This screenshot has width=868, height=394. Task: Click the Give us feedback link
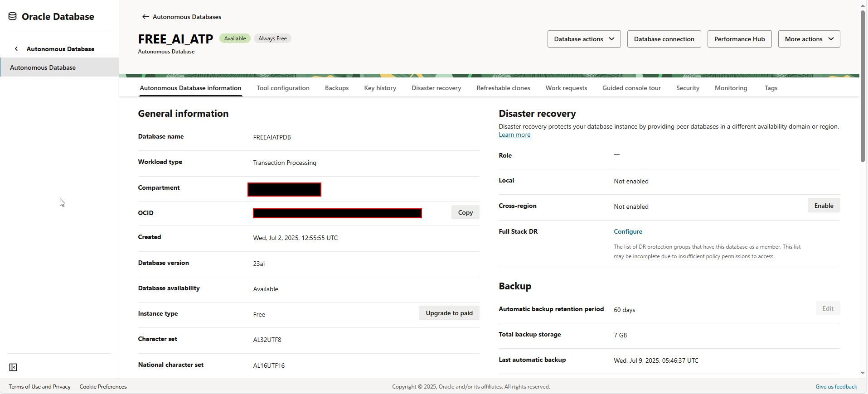[x=836, y=387]
